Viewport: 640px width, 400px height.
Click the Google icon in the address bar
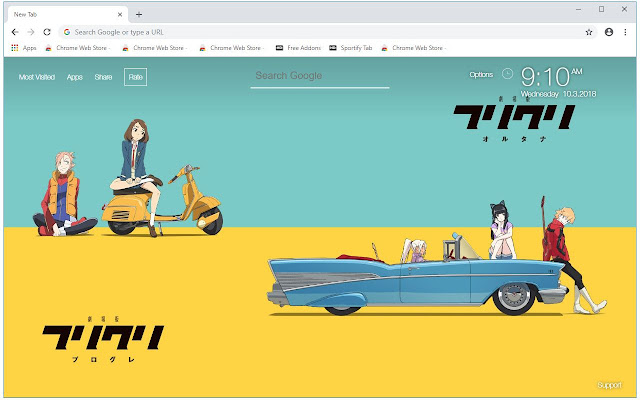(67, 32)
